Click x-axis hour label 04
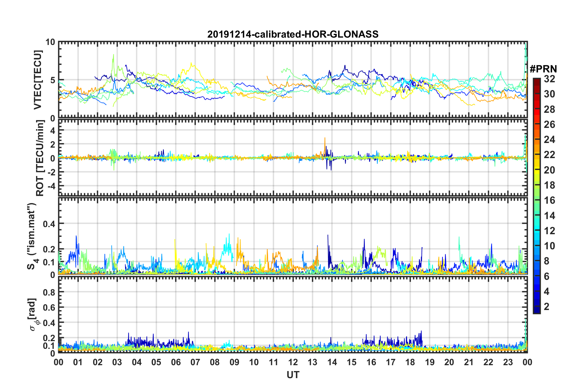This screenshot has width=586, height=392. tap(137, 362)
